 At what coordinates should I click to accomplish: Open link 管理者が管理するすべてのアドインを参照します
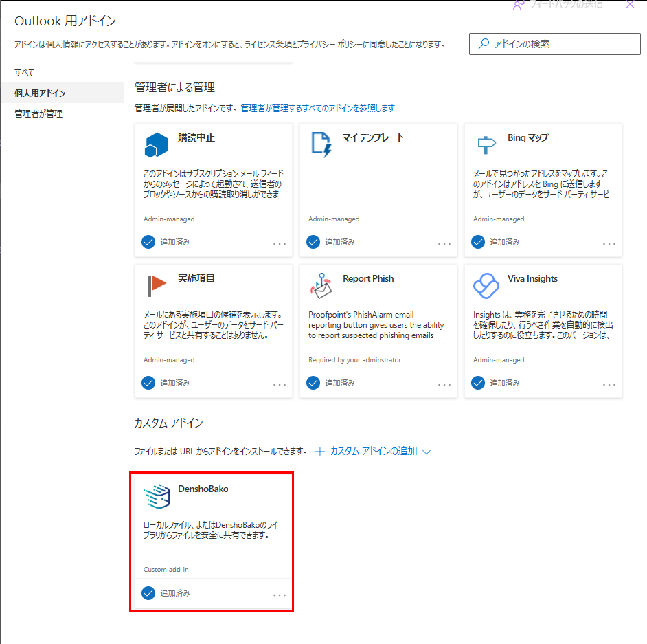pyautogui.click(x=318, y=108)
